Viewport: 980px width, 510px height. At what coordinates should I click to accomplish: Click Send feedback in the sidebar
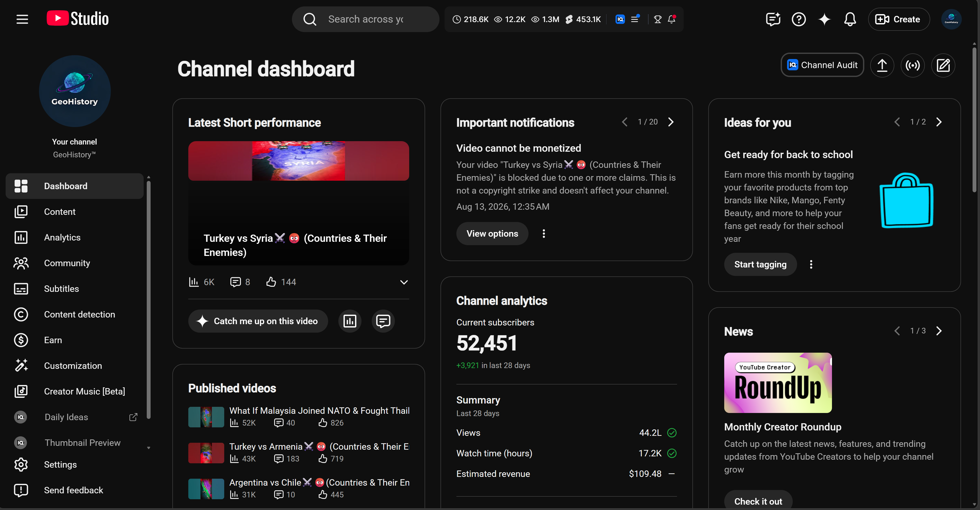(x=75, y=490)
